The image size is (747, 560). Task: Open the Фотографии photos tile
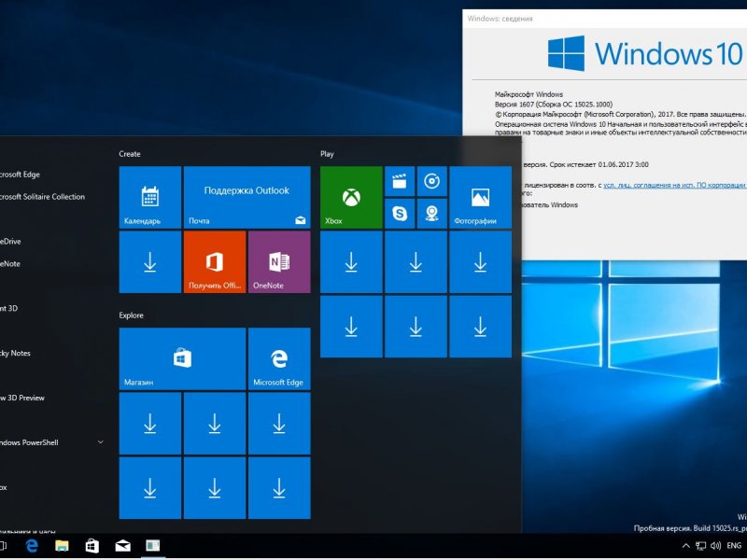click(x=480, y=197)
